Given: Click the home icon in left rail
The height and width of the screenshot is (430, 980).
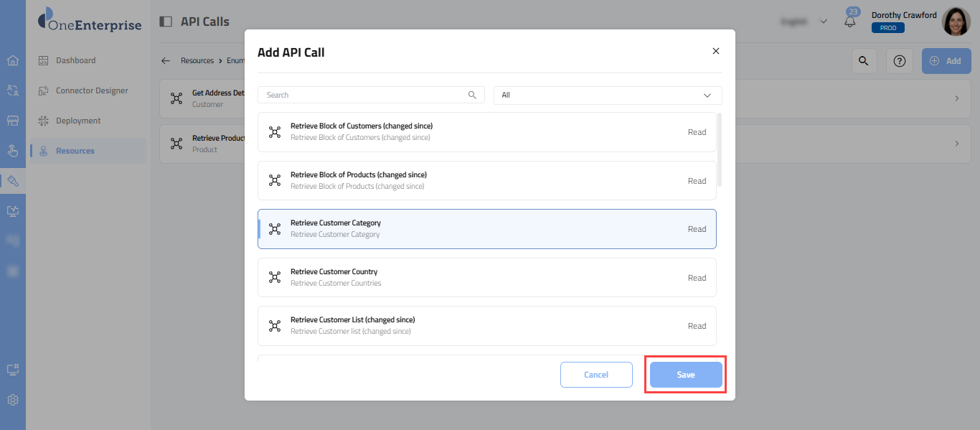Looking at the screenshot, I should (x=13, y=60).
